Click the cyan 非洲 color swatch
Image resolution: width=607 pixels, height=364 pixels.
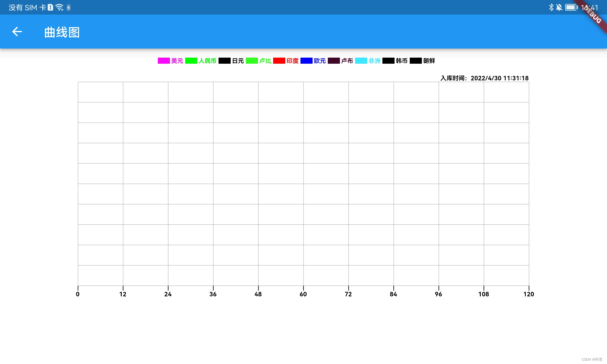pyautogui.click(x=361, y=61)
